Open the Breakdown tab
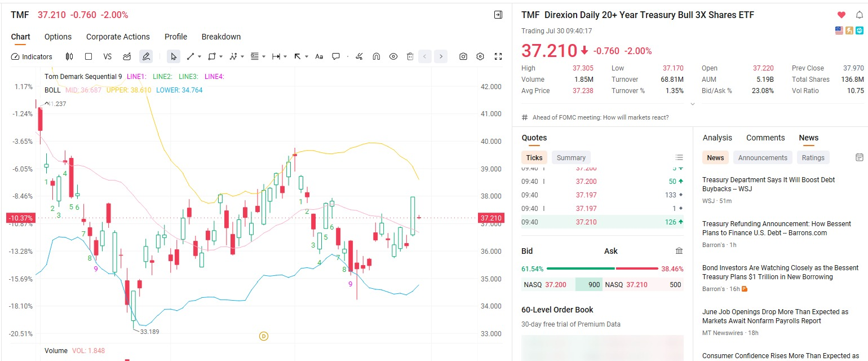The width and height of the screenshot is (868, 361). 221,37
